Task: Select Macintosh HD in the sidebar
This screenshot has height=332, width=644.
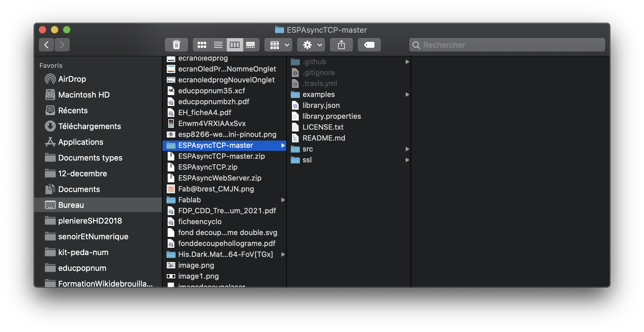Action: [84, 95]
